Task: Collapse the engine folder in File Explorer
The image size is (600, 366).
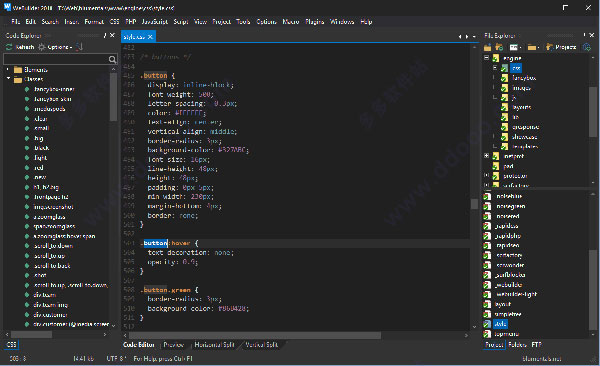Action: click(486, 58)
